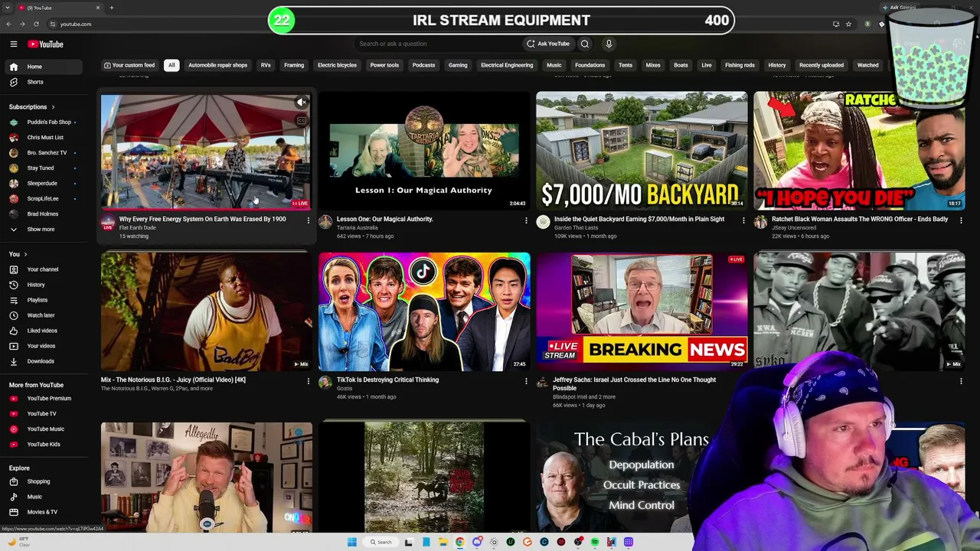This screenshot has width=980, height=551.
Task: Open options menu for $7,000/Month Backyard video
Action: (x=743, y=220)
